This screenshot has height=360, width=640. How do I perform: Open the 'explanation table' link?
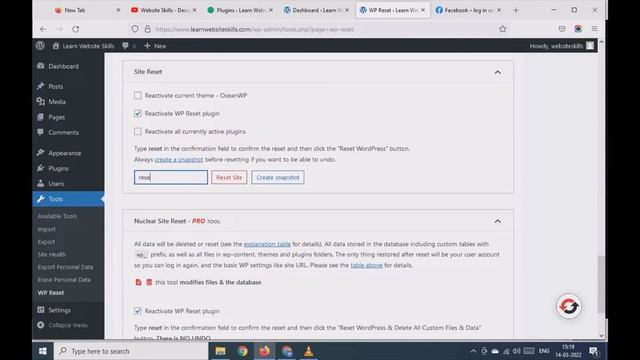(267, 244)
